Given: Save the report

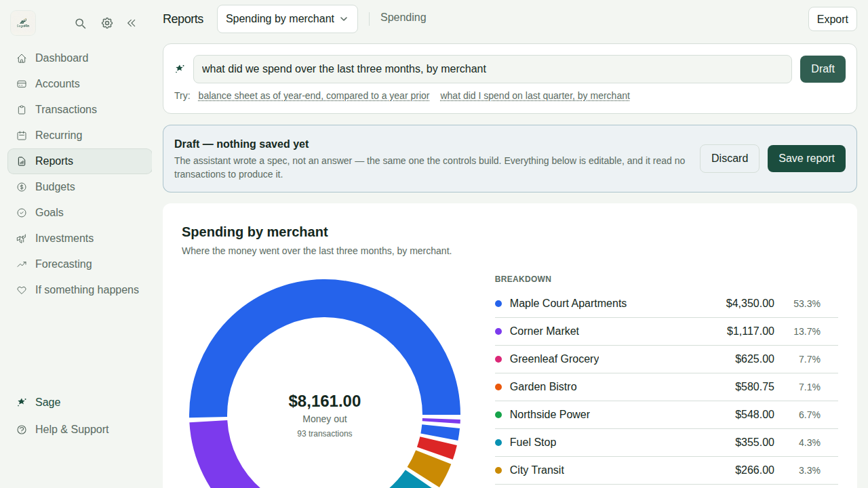Looking at the screenshot, I should pyautogui.click(x=806, y=159).
